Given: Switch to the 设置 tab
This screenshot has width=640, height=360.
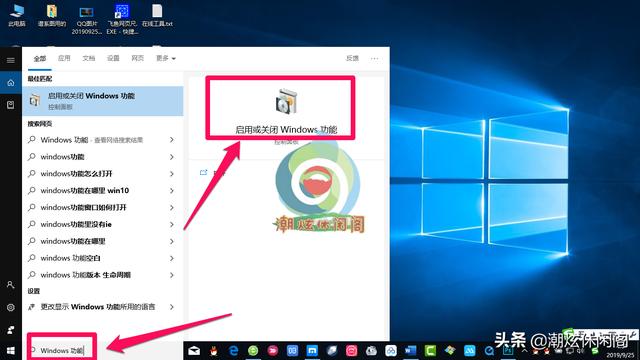Looking at the screenshot, I should click(113, 58).
